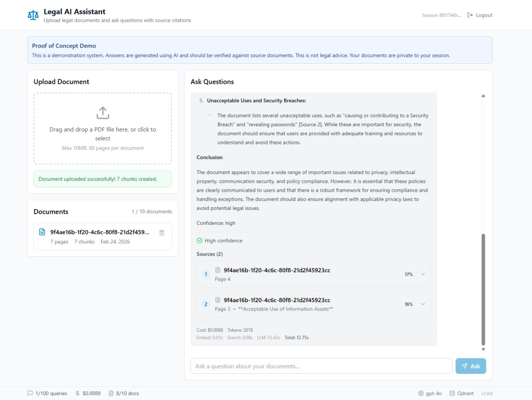This screenshot has width=532, height=400.
Task: Click the gpt-4o model chip icon
Action: (421, 393)
